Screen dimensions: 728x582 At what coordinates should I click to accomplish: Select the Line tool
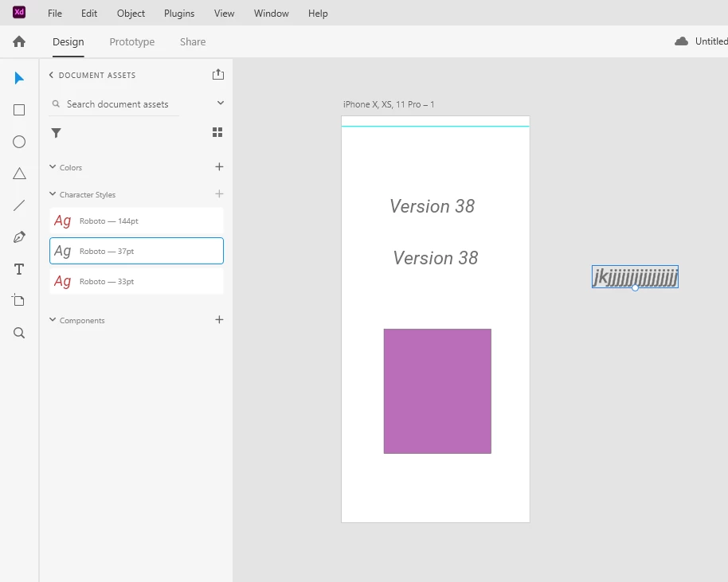(19, 205)
